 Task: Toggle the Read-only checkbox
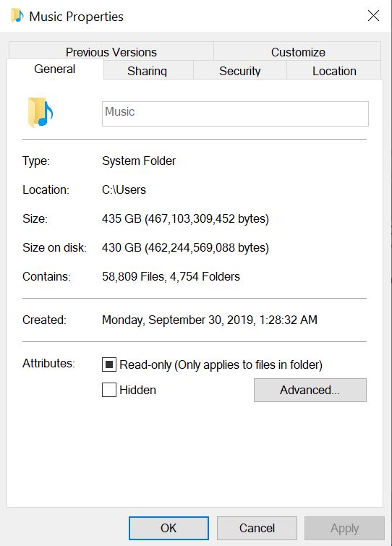(x=109, y=364)
